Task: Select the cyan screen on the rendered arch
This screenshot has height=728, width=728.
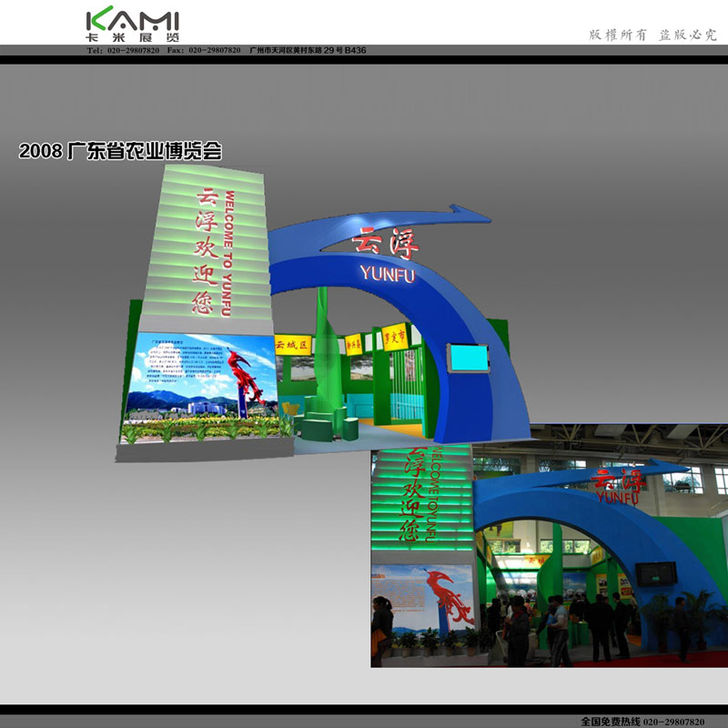Action: (x=467, y=357)
